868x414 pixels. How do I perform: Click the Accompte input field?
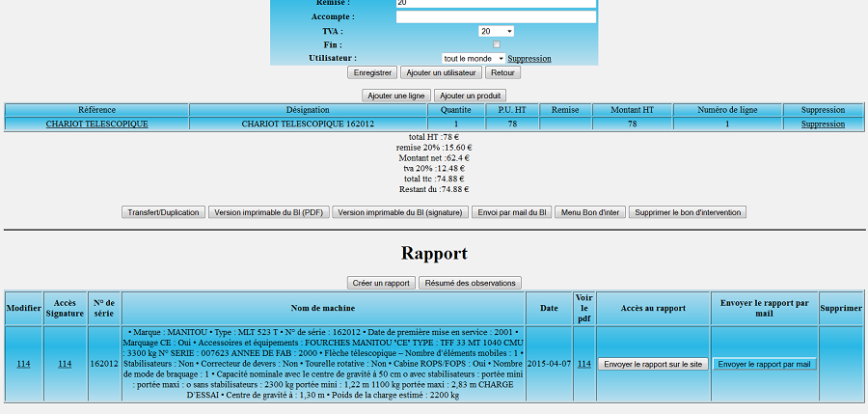[496, 16]
